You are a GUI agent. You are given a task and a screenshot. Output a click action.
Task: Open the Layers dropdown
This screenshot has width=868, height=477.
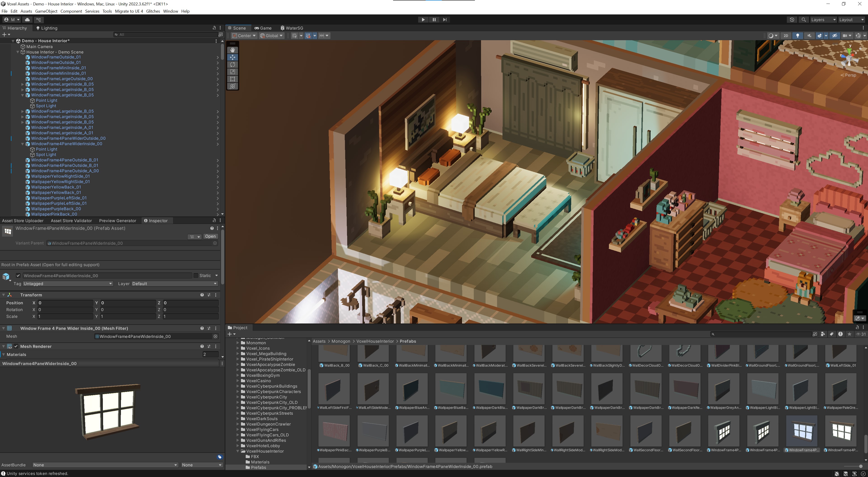(x=823, y=19)
